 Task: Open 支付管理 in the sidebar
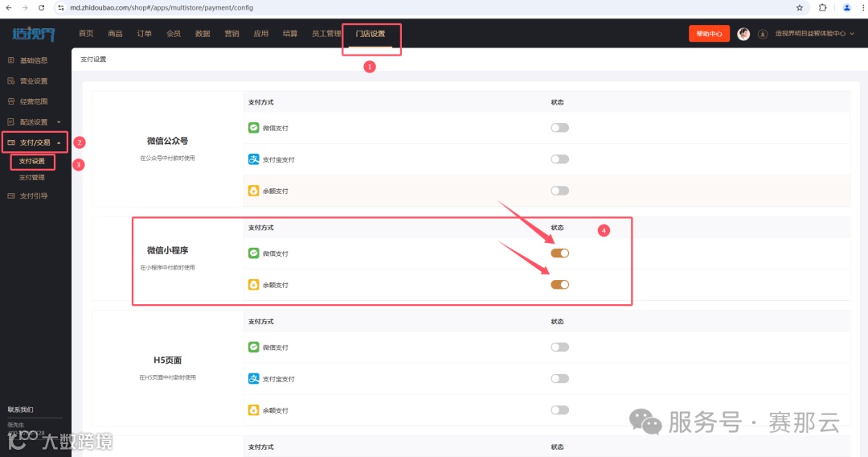click(x=32, y=178)
